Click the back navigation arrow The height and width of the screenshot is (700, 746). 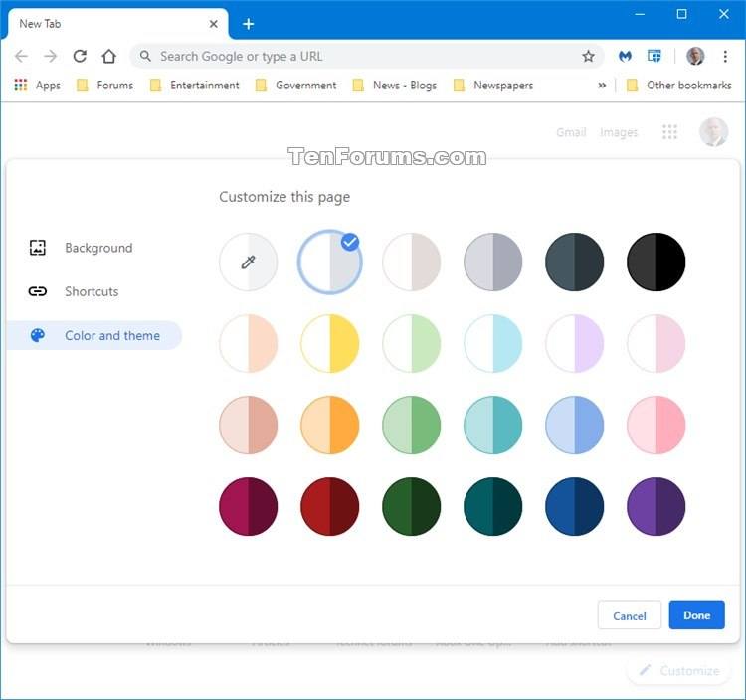pyautogui.click(x=22, y=56)
